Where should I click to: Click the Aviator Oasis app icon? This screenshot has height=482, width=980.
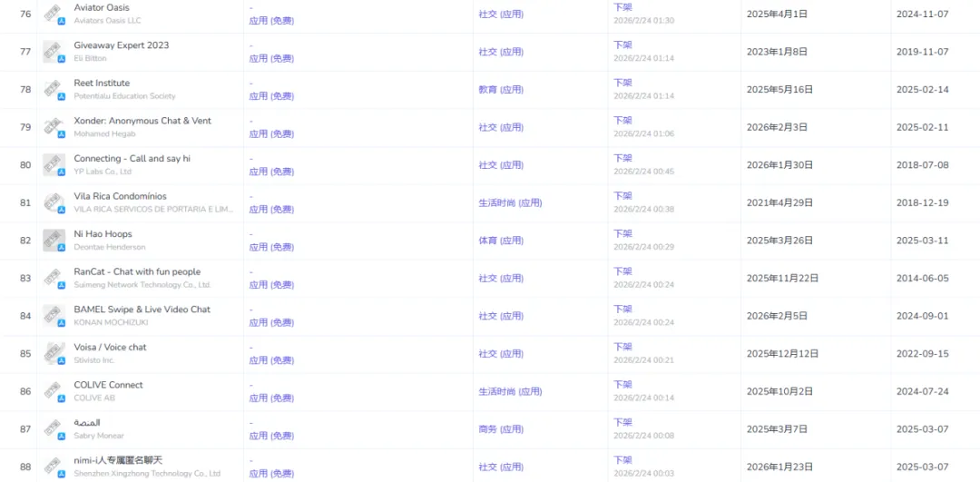click(x=54, y=15)
